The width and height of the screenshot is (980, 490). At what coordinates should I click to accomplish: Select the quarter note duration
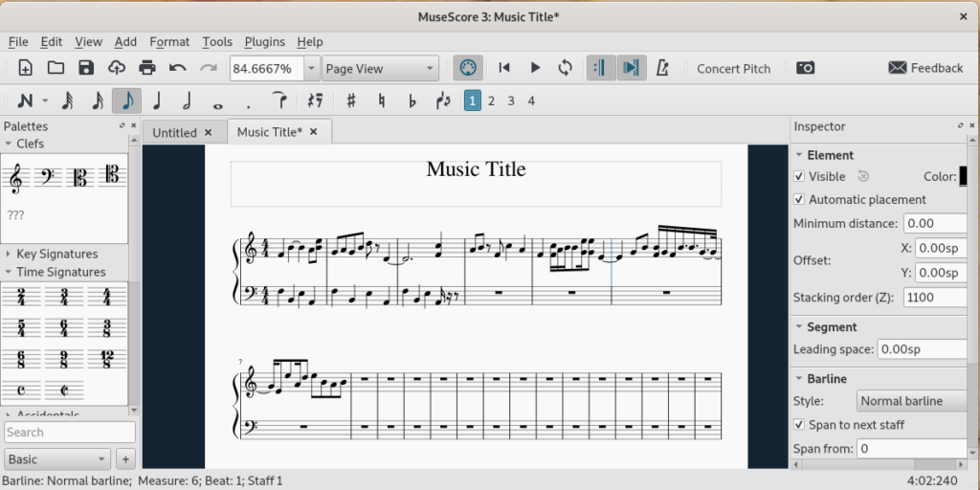pos(157,100)
